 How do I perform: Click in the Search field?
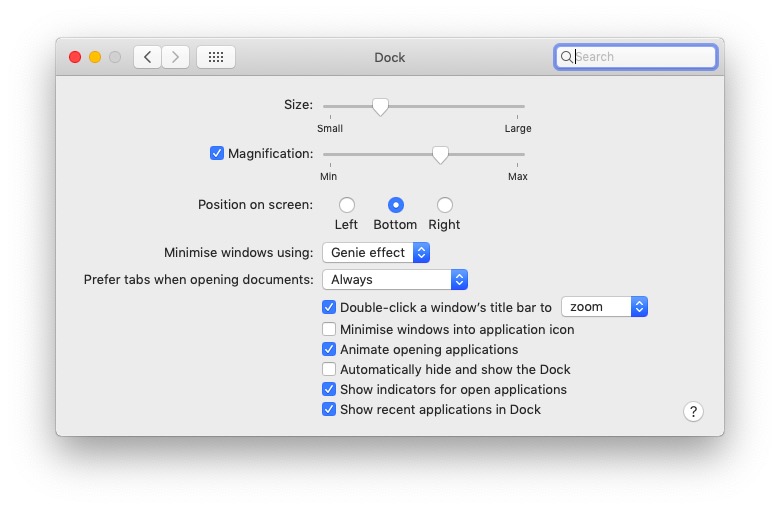[636, 57]
